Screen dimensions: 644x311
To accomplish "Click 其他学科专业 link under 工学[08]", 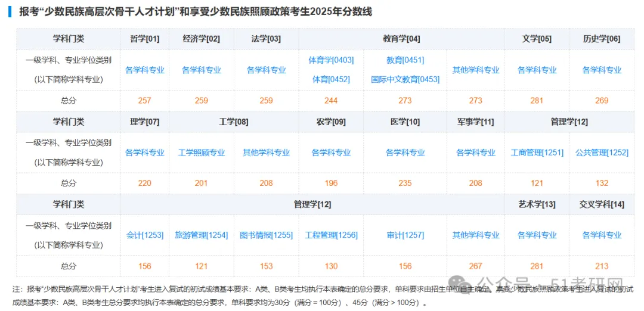I will [x=266, y=153].
